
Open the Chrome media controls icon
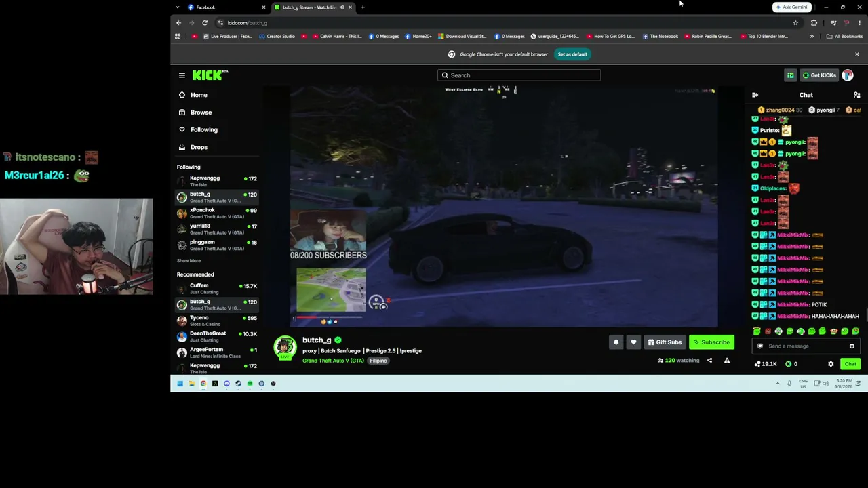(x=833, y=23)
